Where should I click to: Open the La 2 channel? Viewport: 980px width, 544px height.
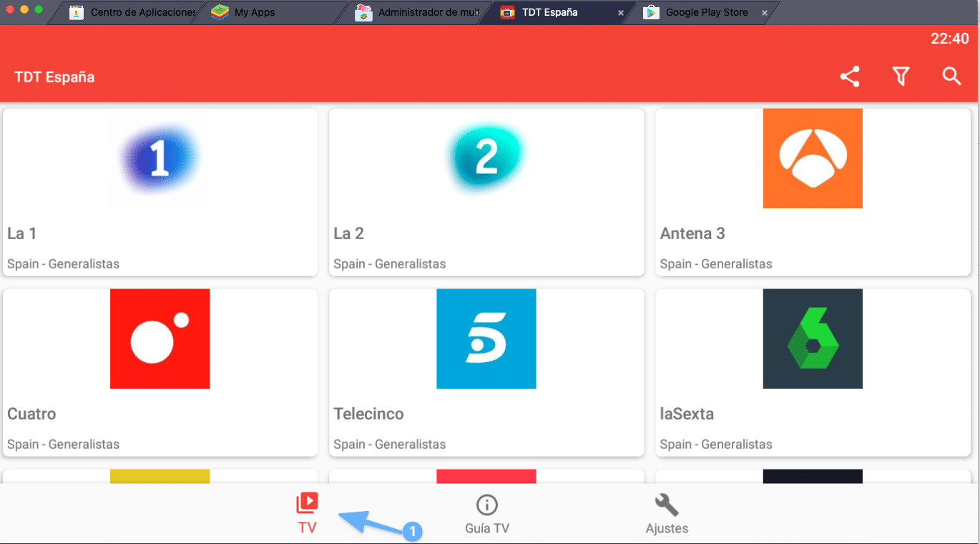pyautogui.click(x=486, y=192)
